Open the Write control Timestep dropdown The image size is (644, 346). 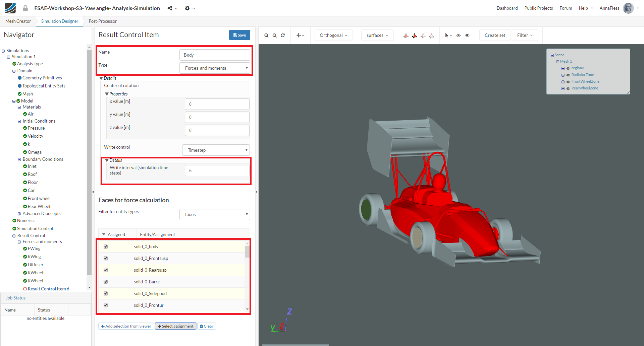point(216,150)
